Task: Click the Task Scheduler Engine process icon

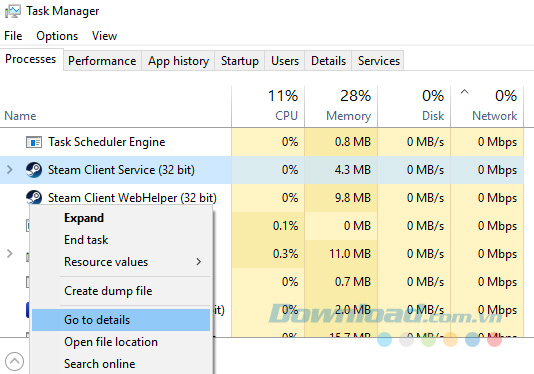Action: [34, 142]
